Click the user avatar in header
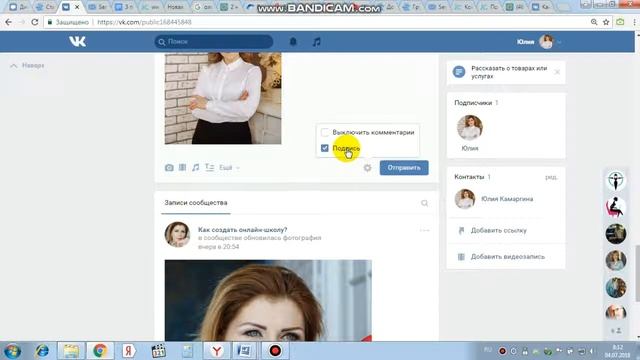This screenshot has width=640, height=360. point(546,42)
